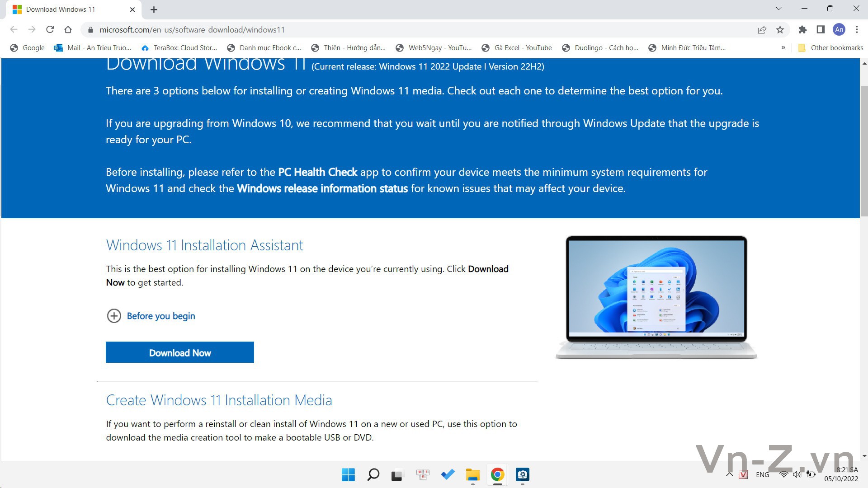Viewport: 868px width, 488px height.
Task: Close the Download Windows 11 tab
Action: (x=132, y=9)
